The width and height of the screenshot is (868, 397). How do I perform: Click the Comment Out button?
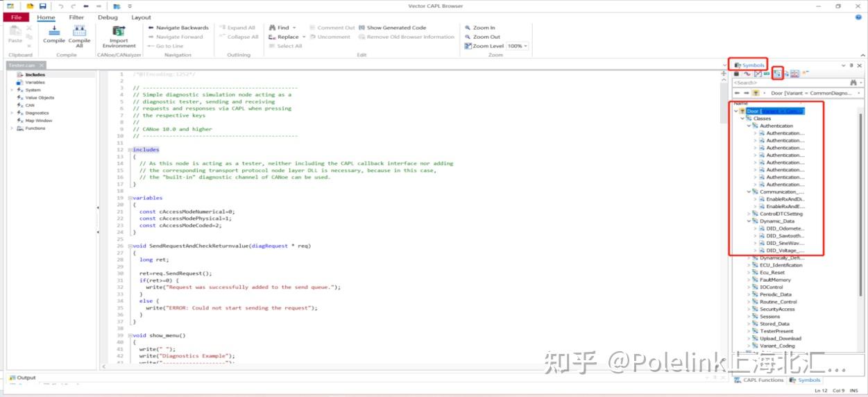tap(332, 28)
